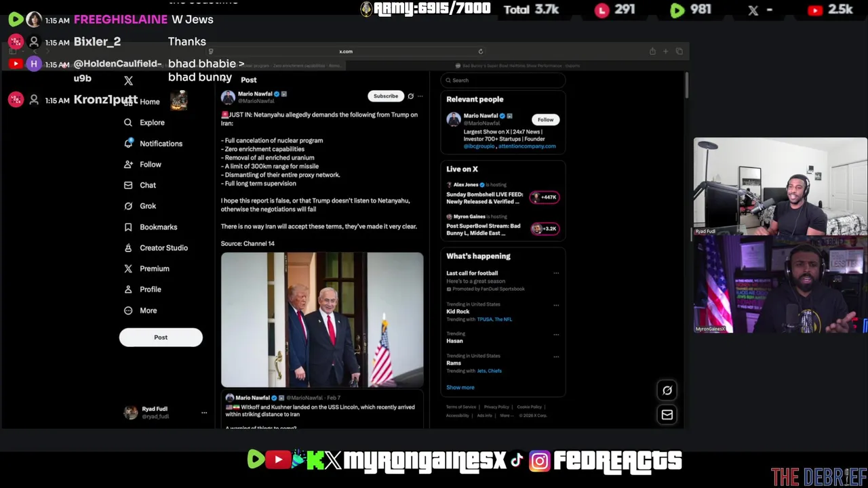The width and height of the screenshot is (868, 488).
Task: Open Privacy Policy footer link
Action: coord(496,407)
